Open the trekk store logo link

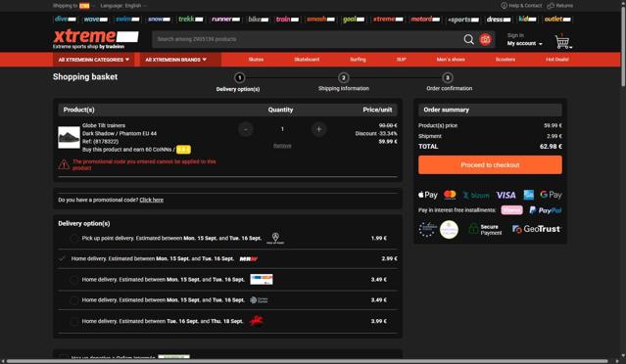(190, 19)
